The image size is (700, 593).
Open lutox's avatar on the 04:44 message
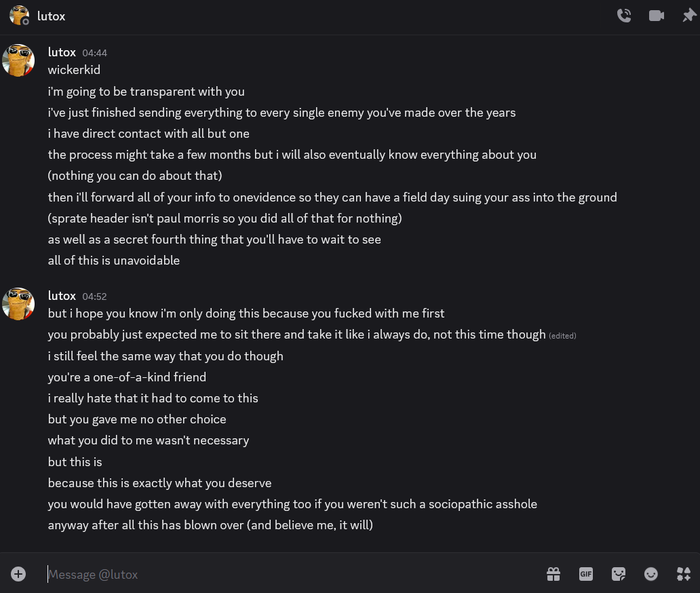pyautogui.click(x=18, y=60)
